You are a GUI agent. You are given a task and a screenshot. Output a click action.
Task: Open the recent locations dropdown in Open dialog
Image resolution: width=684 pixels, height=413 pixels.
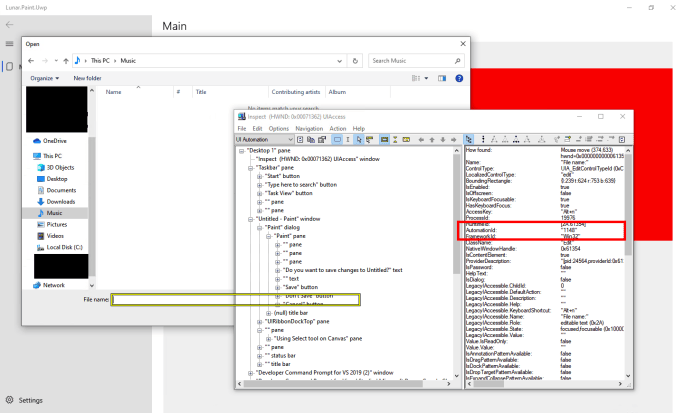click(56, 61)
